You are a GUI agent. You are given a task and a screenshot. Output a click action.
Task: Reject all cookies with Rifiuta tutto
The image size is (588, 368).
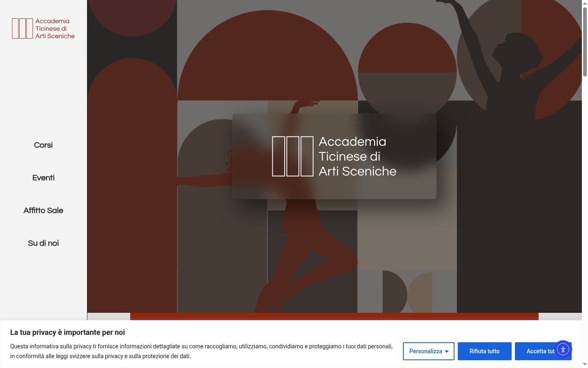(x=485, y=351)
